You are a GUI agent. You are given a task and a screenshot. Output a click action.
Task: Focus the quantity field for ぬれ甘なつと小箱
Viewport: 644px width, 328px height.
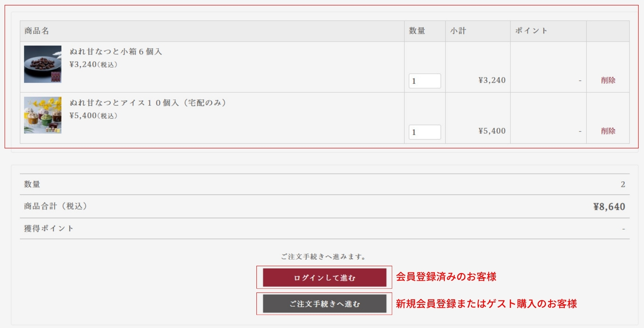(x=425, y=81)
